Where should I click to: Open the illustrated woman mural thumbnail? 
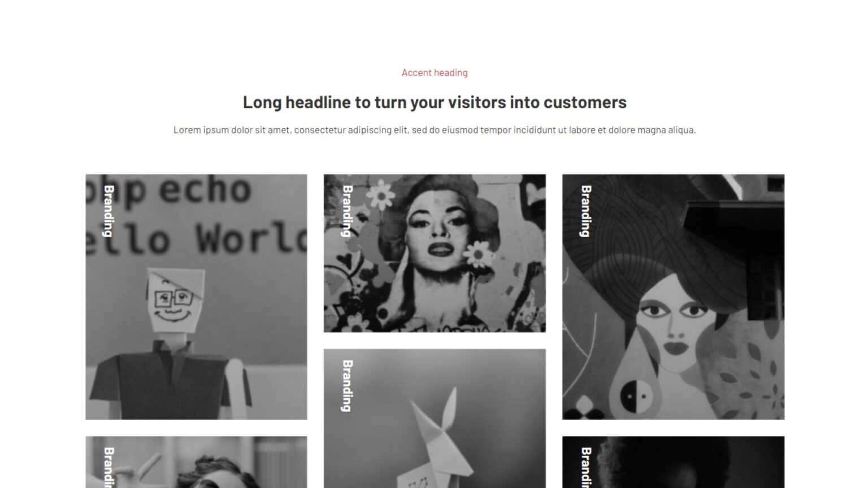pyautogui.click(x=673, y=297)
